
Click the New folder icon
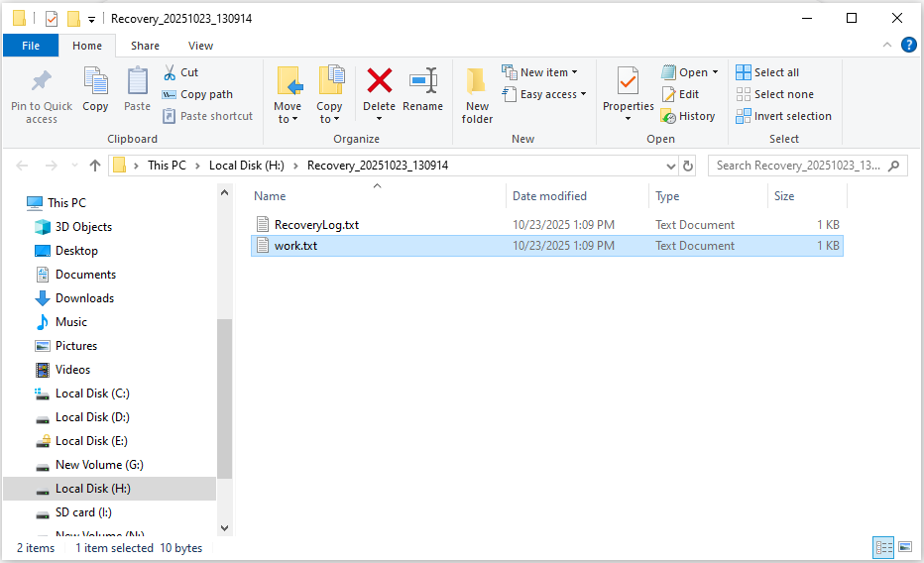[477, 83]
